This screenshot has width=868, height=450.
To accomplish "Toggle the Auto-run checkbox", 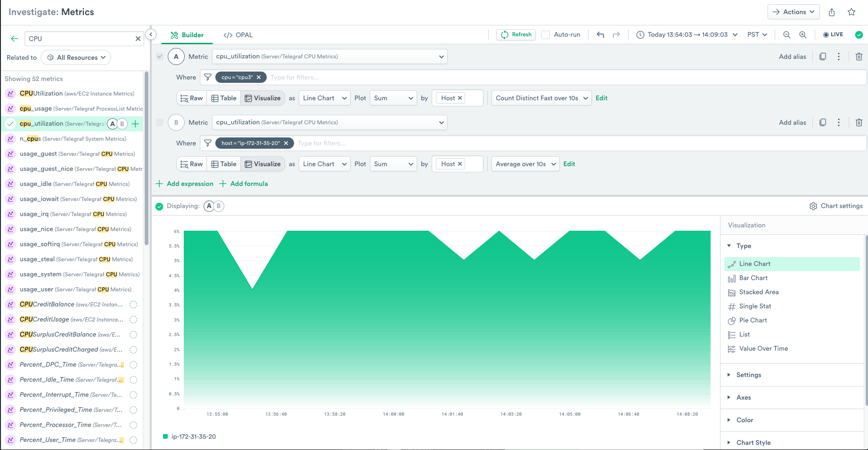I will (546, 35).
